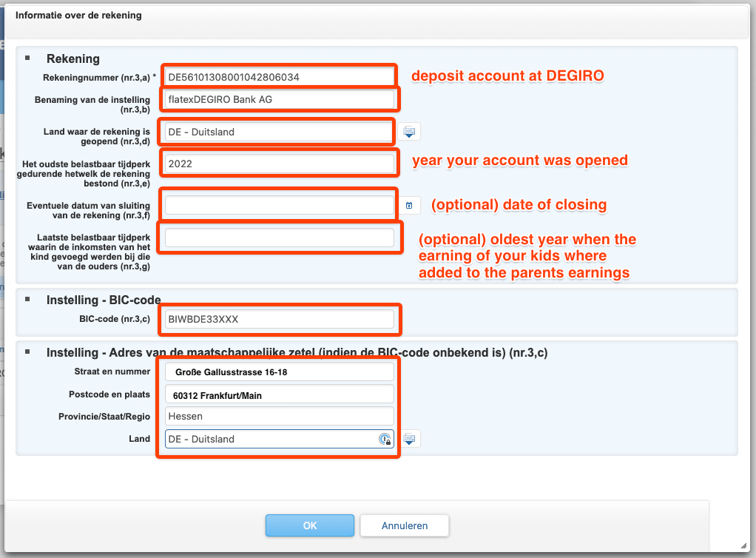Click the empty 'Laatste belastbaar tijdperk' field

279,238
